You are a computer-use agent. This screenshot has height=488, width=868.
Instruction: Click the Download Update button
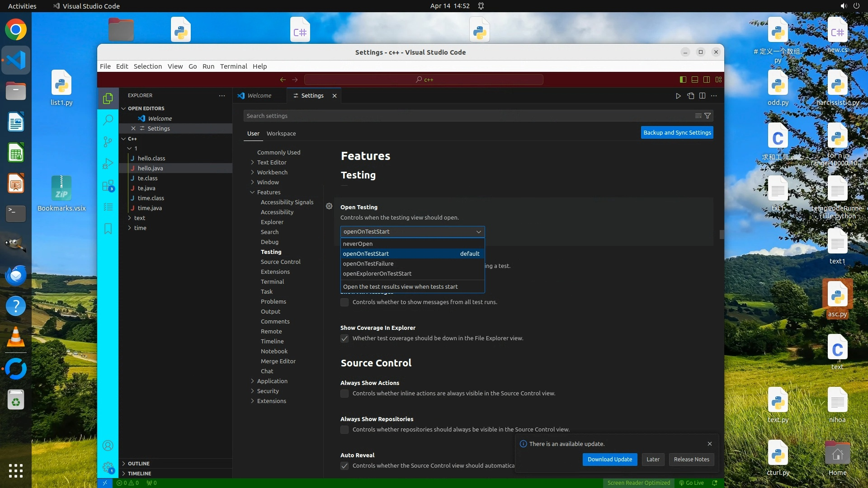610,459
